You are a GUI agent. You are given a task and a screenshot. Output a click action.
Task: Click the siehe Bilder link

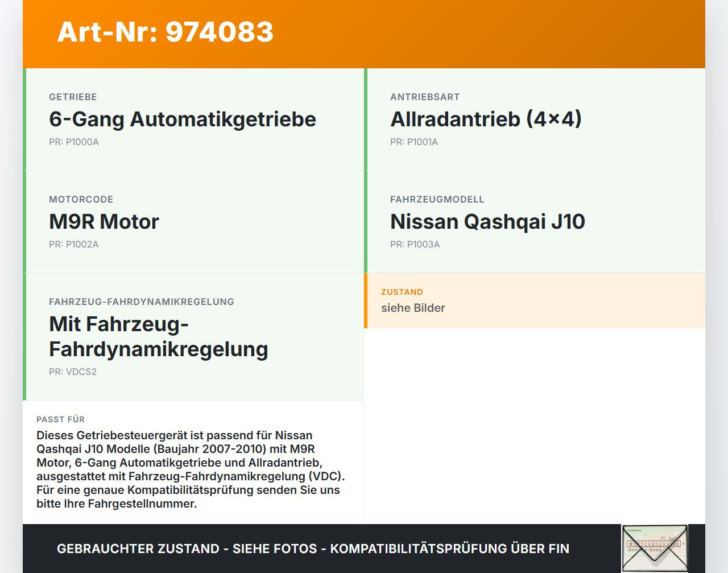click(413, 308)
